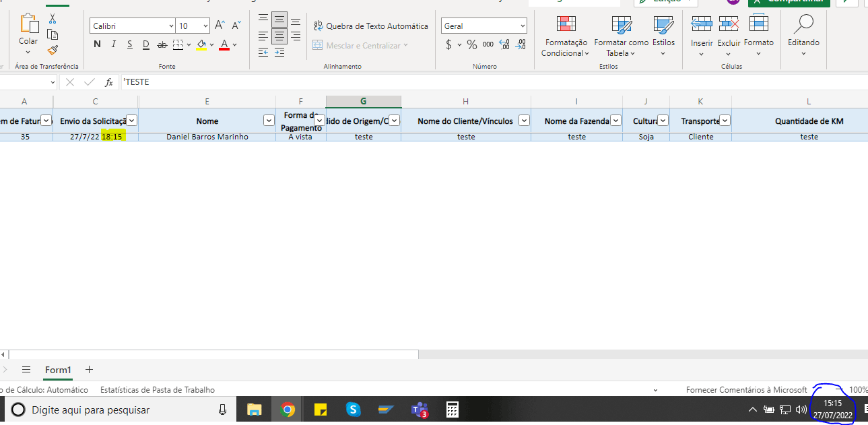This screenshot has width=868, height=425.
Task: Open the all sheets list menu
Action: click(26, 370)
